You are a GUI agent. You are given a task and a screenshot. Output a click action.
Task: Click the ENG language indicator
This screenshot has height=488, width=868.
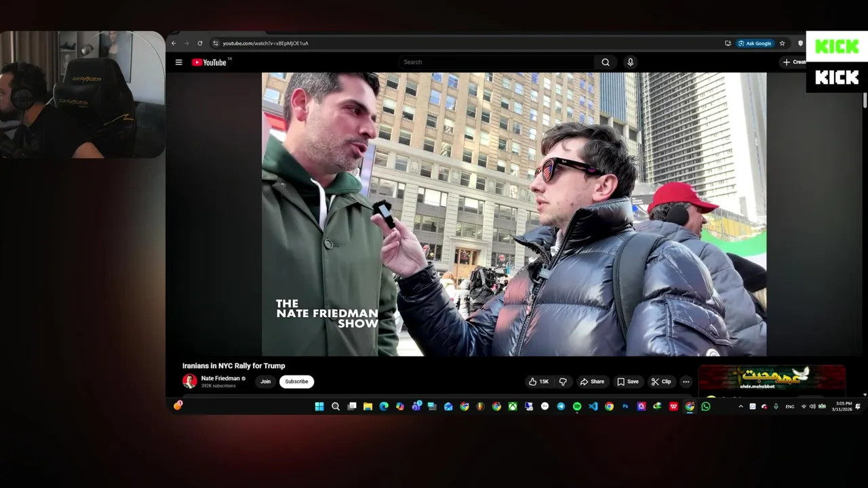789,407
